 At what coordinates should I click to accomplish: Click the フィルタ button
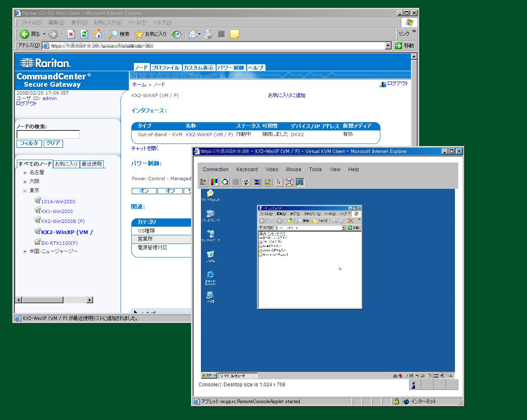(x=29, y=143)
